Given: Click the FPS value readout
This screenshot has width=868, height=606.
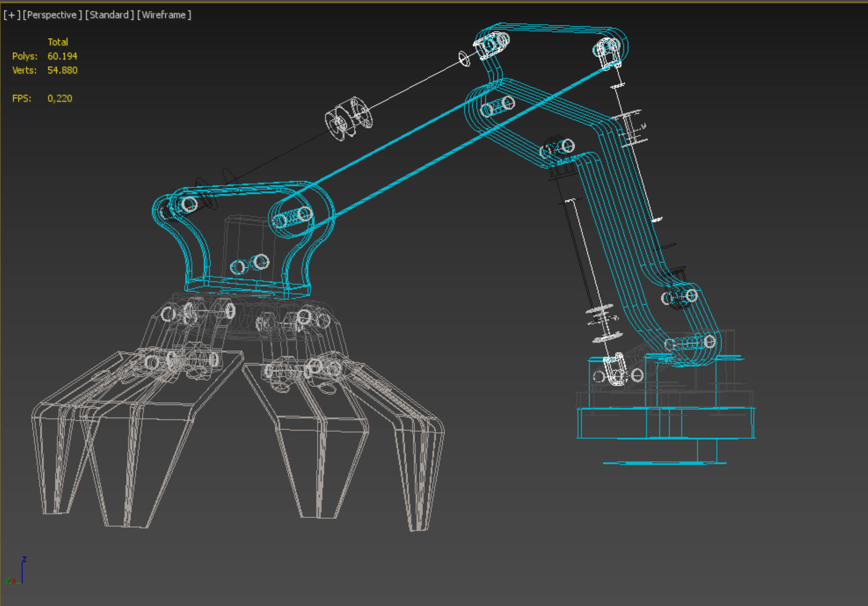Looking at the screenshot, I should click(60, 99).
